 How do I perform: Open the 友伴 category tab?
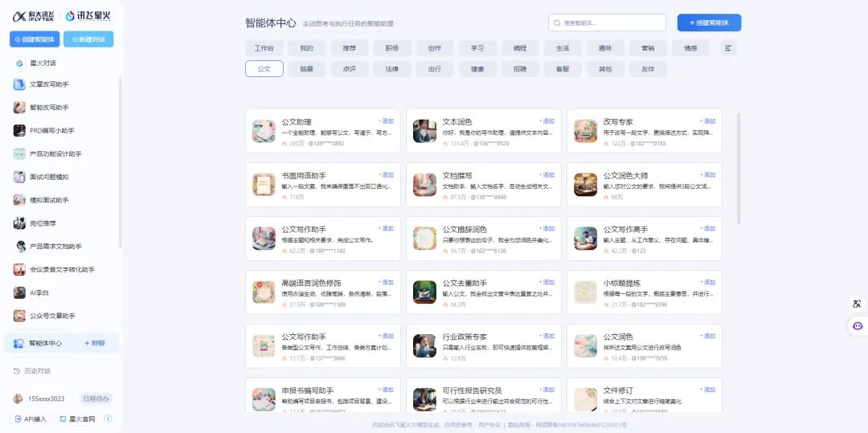pyautogui.click(x=648, y=69)
